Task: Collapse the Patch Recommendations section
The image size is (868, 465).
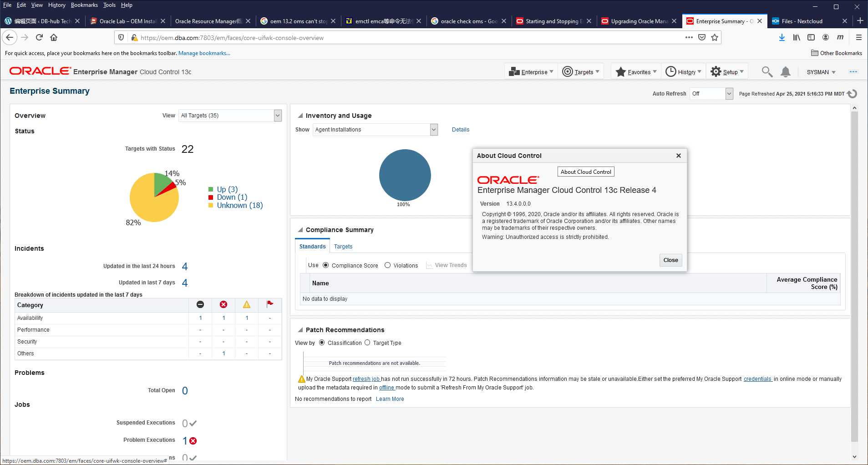Action: 300,330
